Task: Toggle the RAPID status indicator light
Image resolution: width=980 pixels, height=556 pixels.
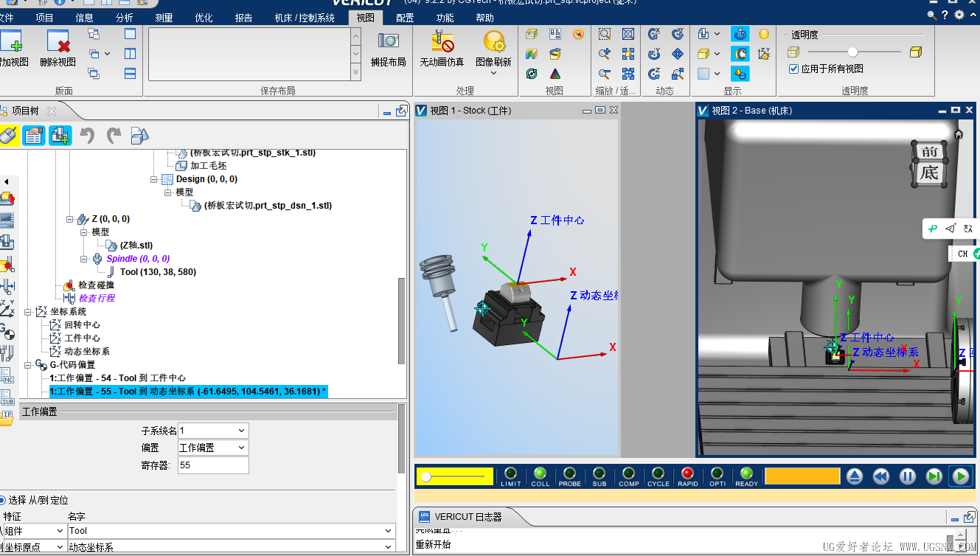Action: pyautogui.click(x=687, y=473)
